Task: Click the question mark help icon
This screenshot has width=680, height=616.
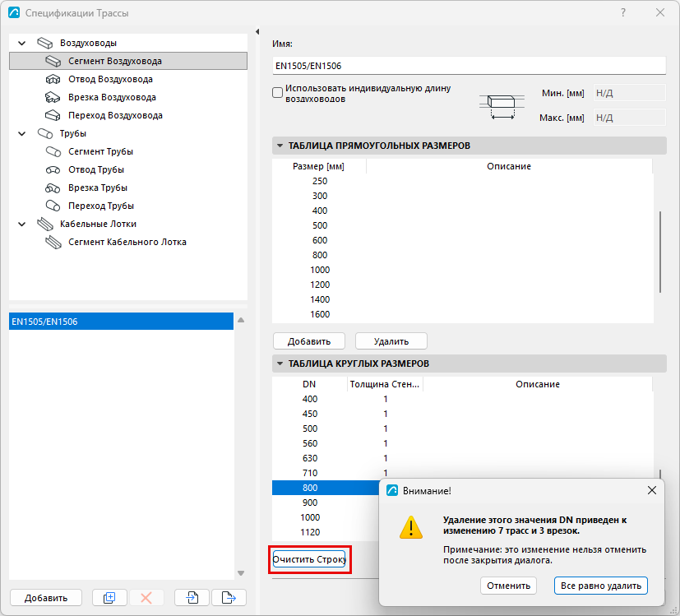Action: click(623, 12)
